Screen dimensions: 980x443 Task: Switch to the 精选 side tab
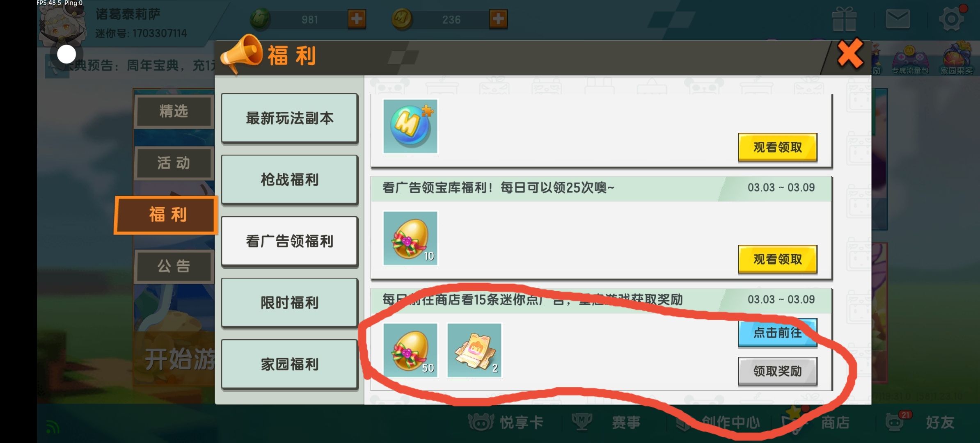coord(174,111)
